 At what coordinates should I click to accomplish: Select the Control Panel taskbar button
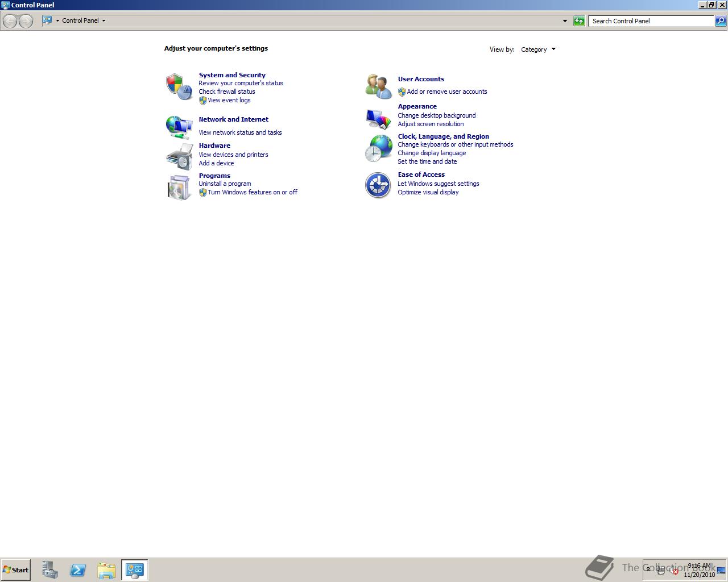135,569
